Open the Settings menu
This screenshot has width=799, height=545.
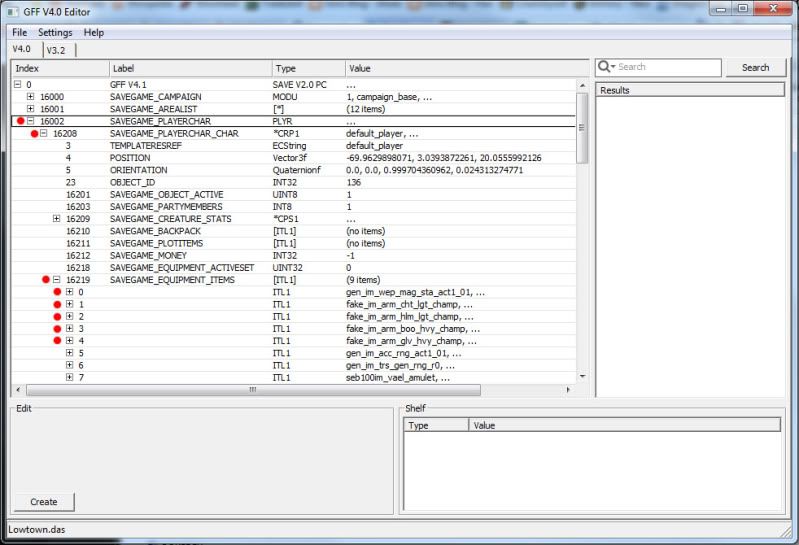(x=55, y=33)
